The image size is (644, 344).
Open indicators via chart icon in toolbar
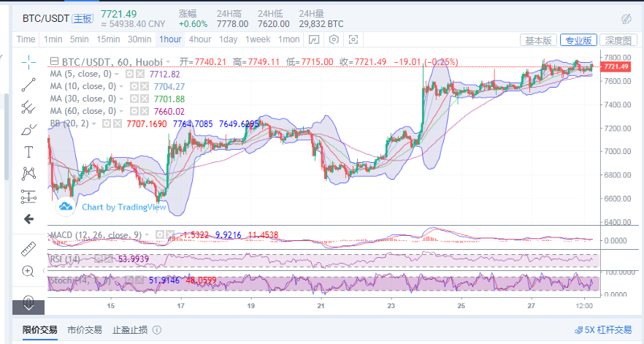click(313, 39)
